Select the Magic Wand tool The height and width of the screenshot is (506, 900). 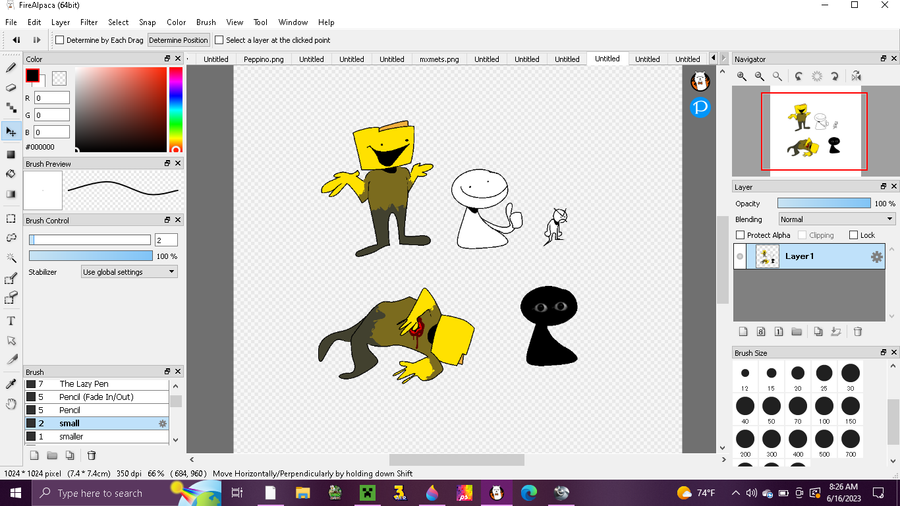(11, 258)
